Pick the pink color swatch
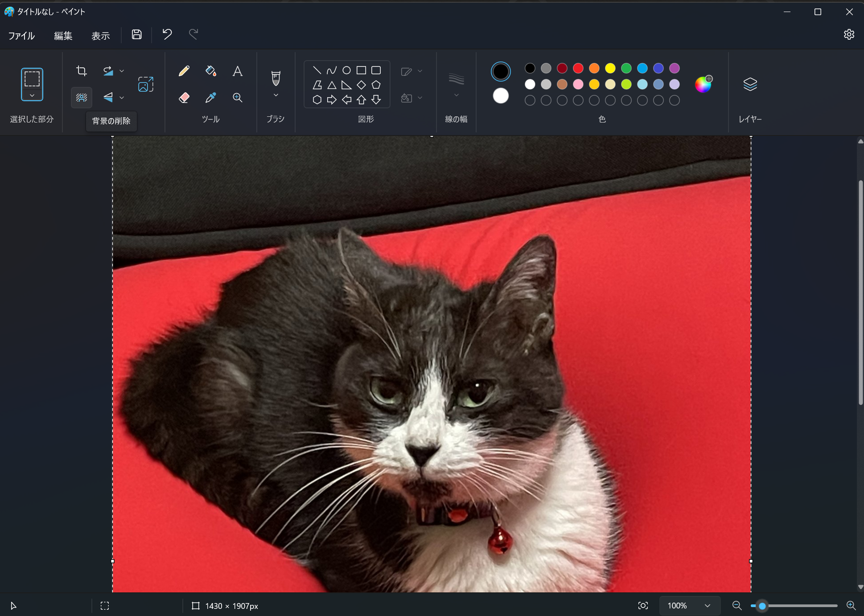Viewport: 864px width, 616px height. 578,84
